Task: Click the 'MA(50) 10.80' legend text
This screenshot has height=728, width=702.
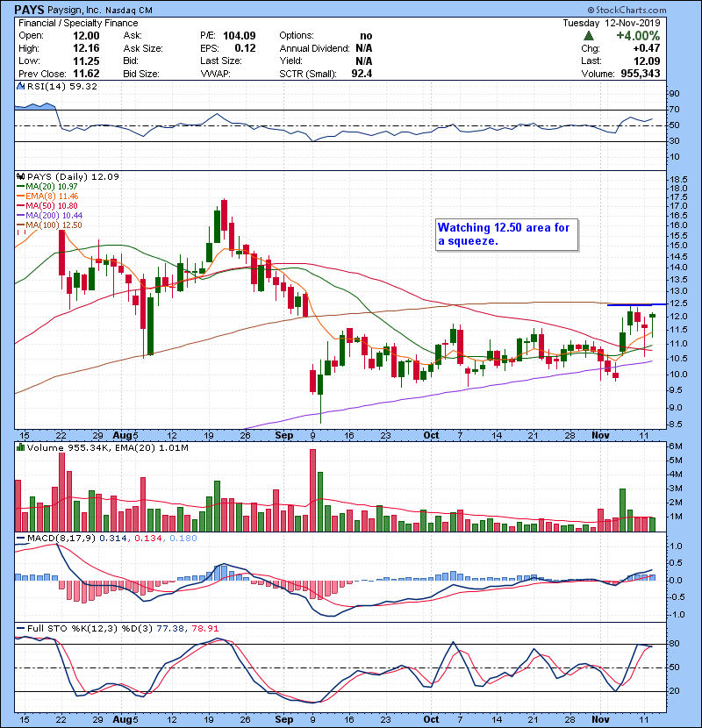Action: [52, 206]
